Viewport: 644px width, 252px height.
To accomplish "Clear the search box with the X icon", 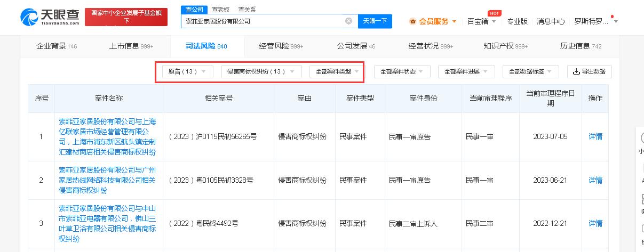I will pos(348,21).
